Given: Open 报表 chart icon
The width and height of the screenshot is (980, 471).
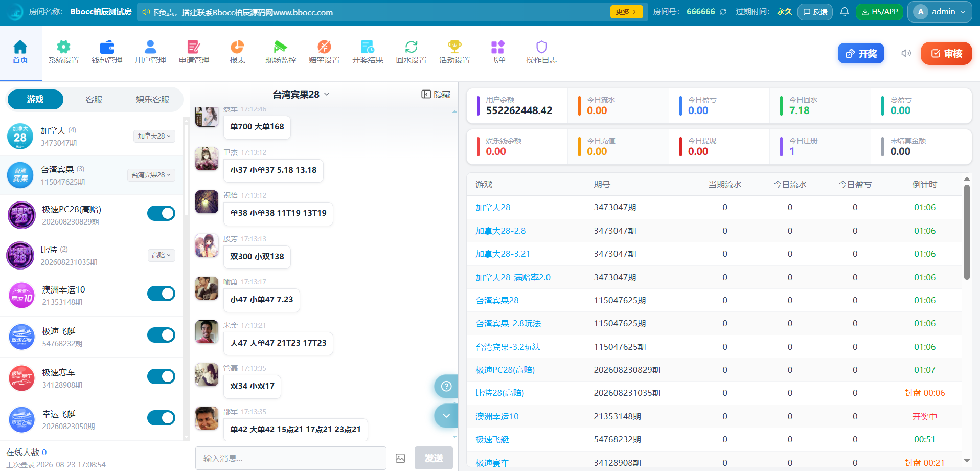Looking at the screenshot, I should pos(237,47).
